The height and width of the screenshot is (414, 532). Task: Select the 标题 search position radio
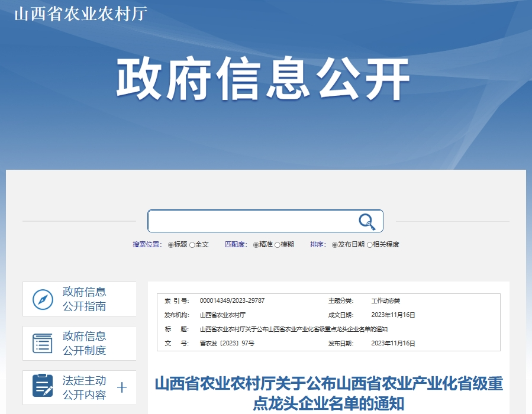(171, 245)
